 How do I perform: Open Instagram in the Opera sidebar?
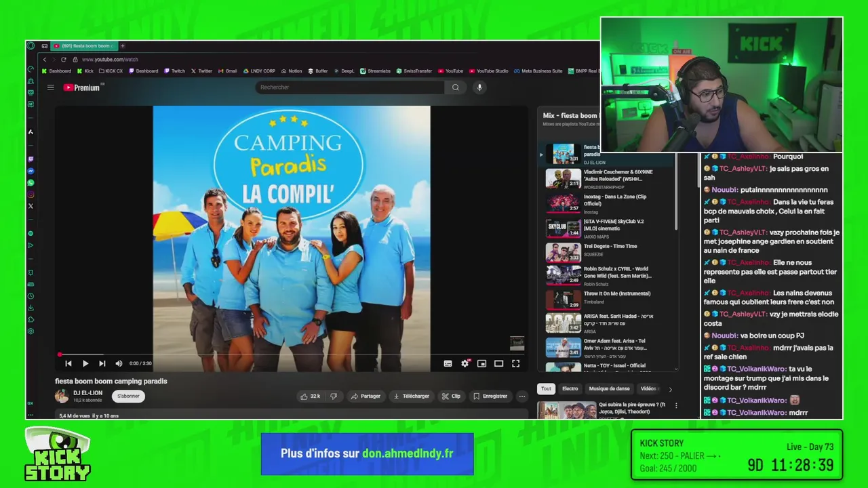[31, 195]
